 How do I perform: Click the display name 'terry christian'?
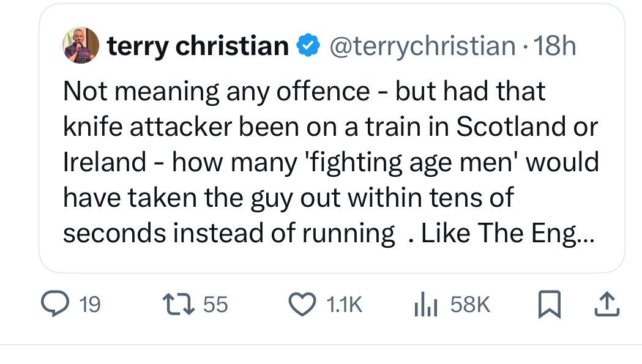(x=198, y=46)
